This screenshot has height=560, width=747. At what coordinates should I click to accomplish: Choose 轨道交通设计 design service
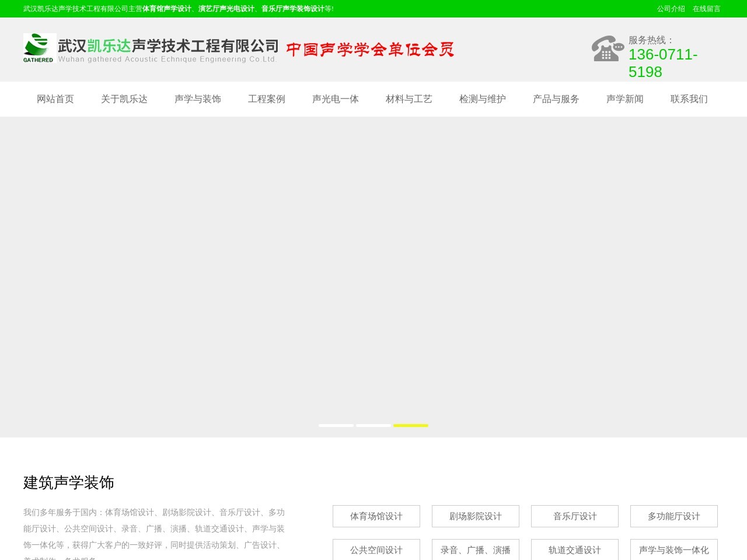pos(574,549)
